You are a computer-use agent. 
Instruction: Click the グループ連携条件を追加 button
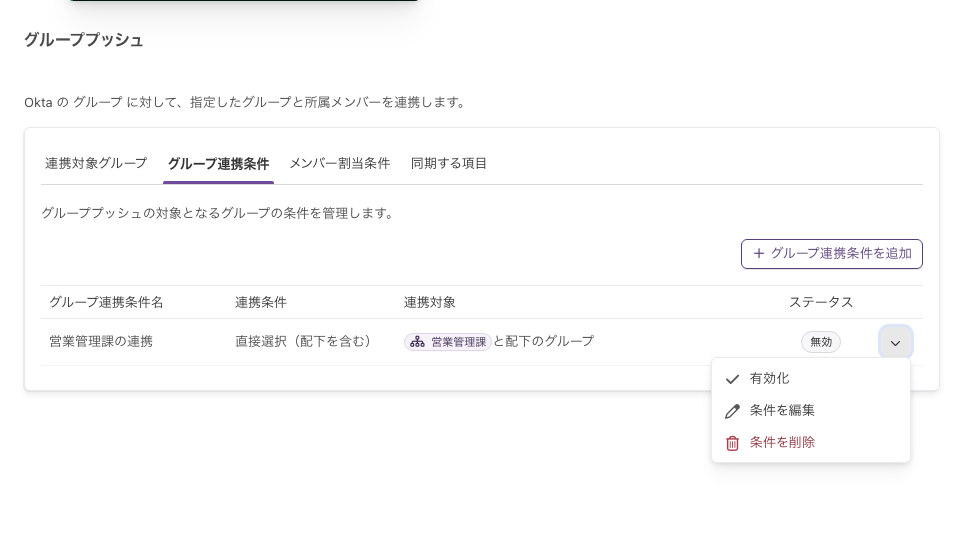[832, 254]
